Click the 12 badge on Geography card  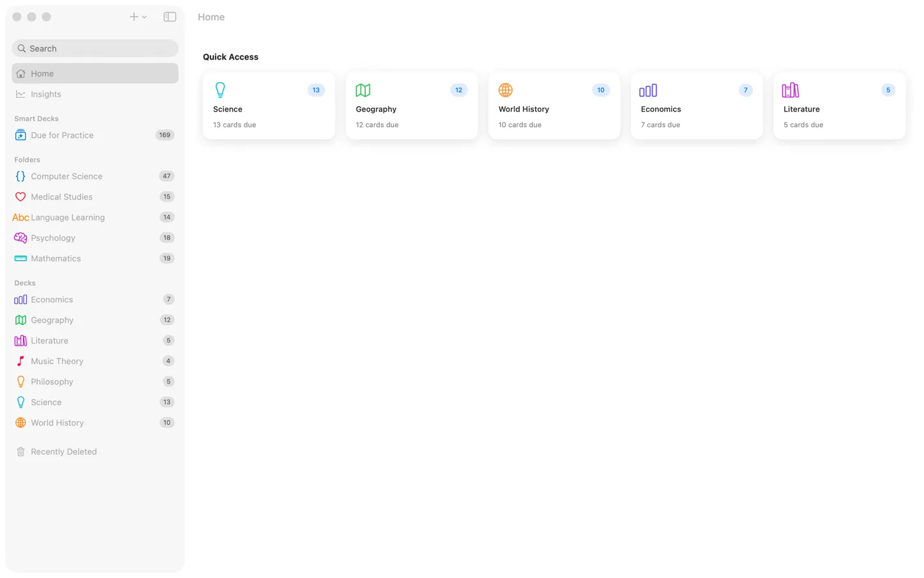(459, 90)
